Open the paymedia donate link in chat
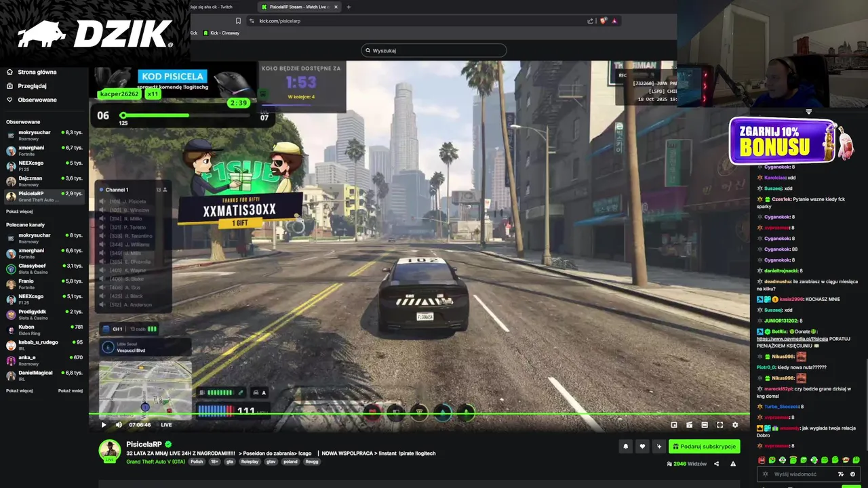 coord(792,338)
